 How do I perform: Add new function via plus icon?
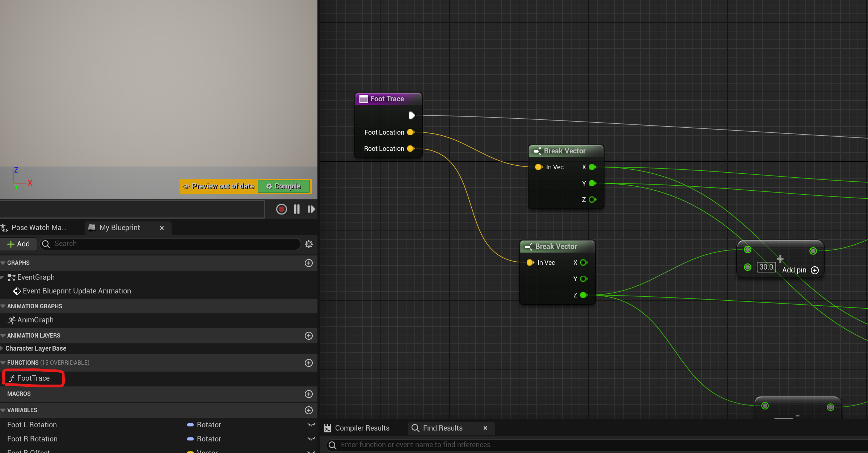(x=309, y=363)
